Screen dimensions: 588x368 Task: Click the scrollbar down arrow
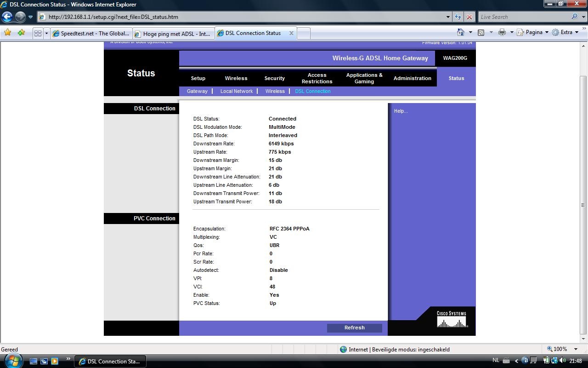coord(583,339)
